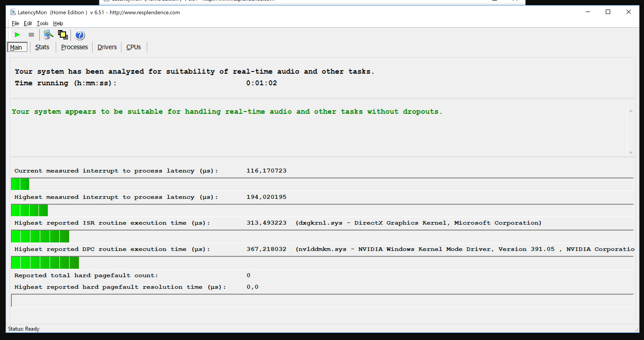Switch to the Stats tab
This screenshot has height=340, width=644.
(x=42, y=47)
